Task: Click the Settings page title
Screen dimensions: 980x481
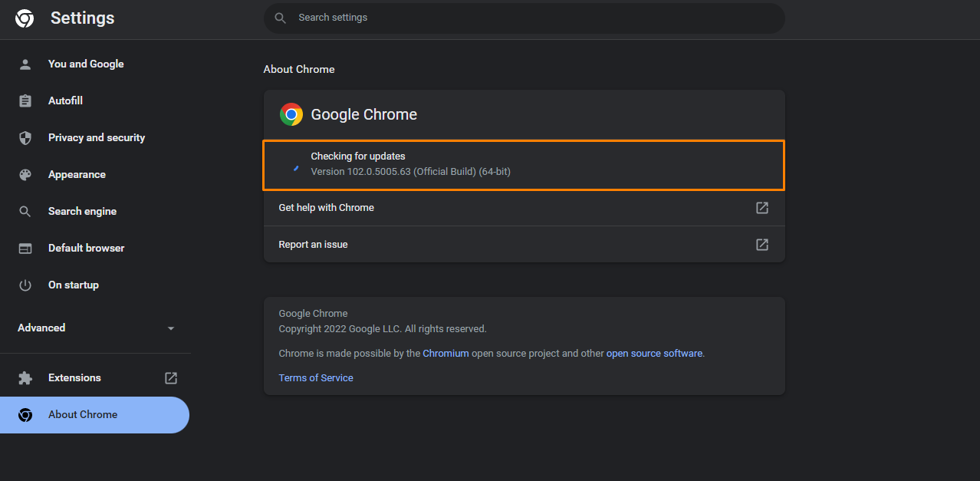Action: pos(83,18)
